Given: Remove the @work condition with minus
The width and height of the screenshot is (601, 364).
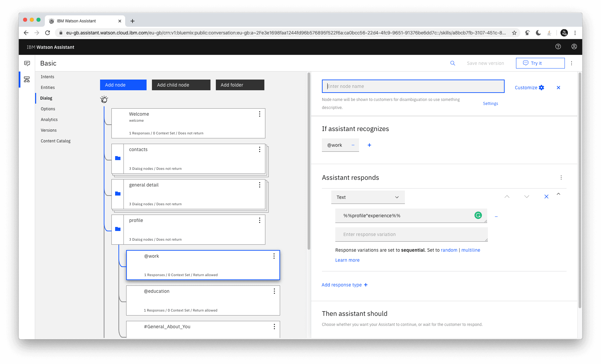Looking at the screenshot, I should point(353,145).
